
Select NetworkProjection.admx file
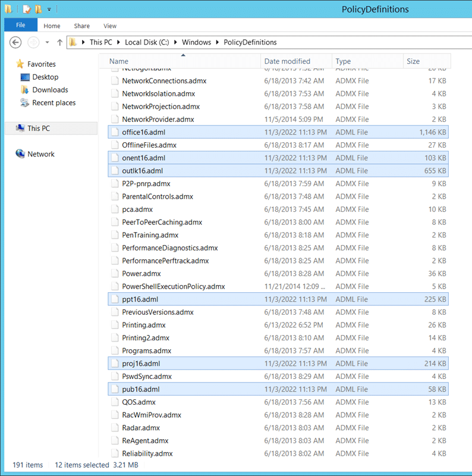(278, 107)
